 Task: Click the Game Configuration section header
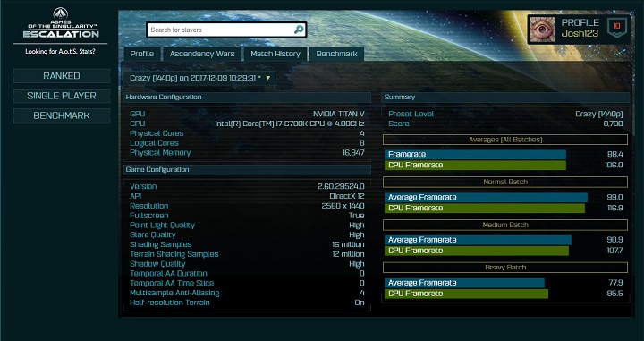(x=247, y=170)
